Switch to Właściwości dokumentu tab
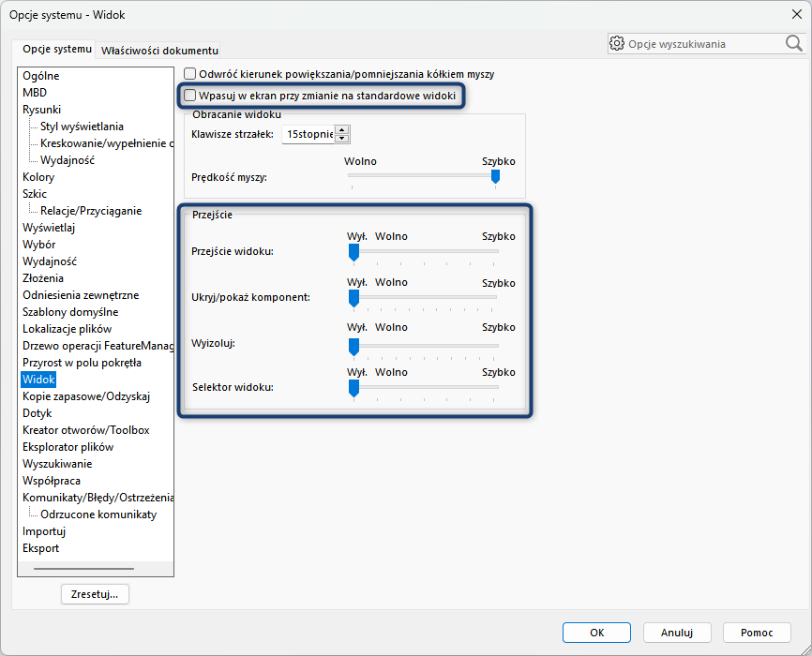 point(159,50)
